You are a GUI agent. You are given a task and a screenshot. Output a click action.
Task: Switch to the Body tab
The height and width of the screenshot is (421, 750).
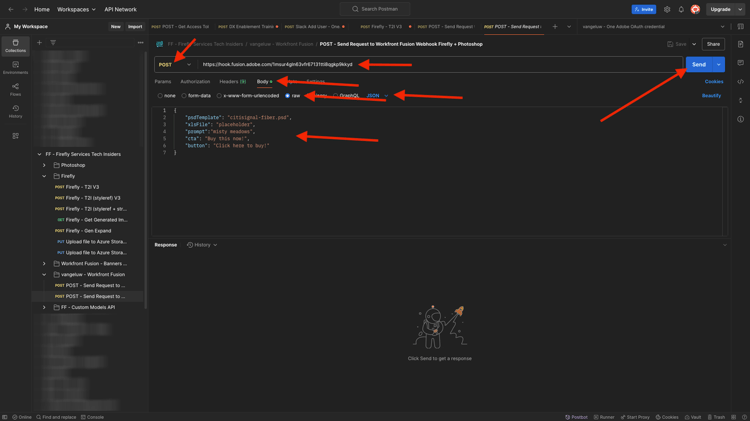point(264,82)
